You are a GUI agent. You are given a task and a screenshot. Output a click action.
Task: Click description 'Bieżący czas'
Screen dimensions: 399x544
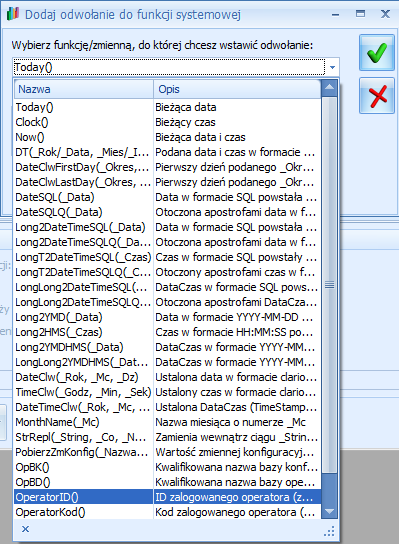[185, 122]
